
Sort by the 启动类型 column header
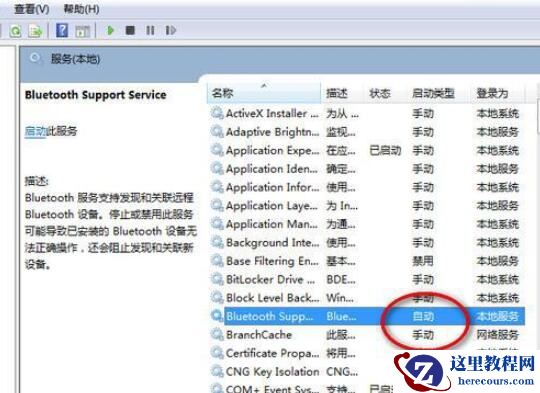coord(438,93)
